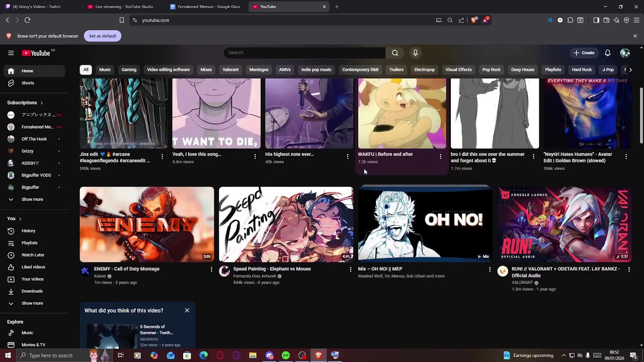Select the Deep House chip
This screenshot has width=644, height=362.
pyautogui.click(x=523, y=70)
